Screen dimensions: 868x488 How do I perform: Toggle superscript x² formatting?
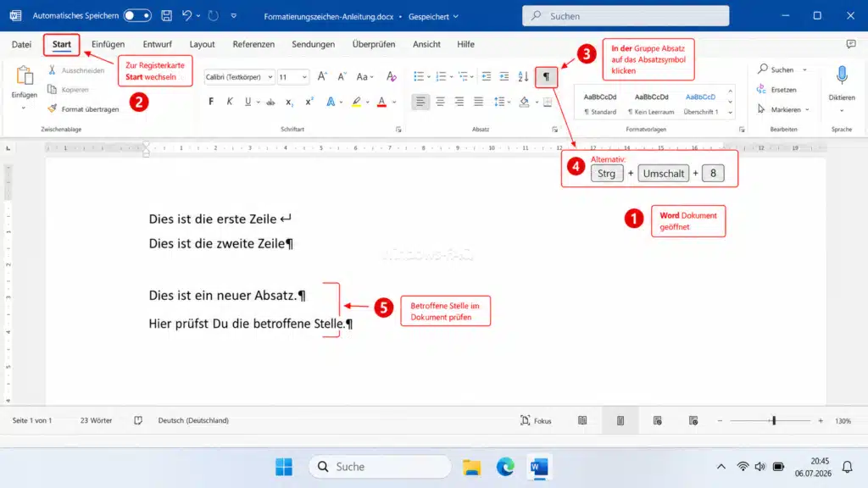pos(309,102)
